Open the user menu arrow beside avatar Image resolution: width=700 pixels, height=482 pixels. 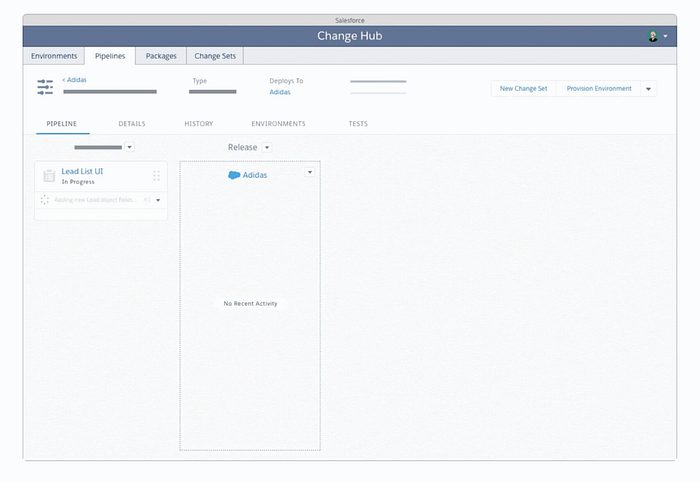click(666, 37)
